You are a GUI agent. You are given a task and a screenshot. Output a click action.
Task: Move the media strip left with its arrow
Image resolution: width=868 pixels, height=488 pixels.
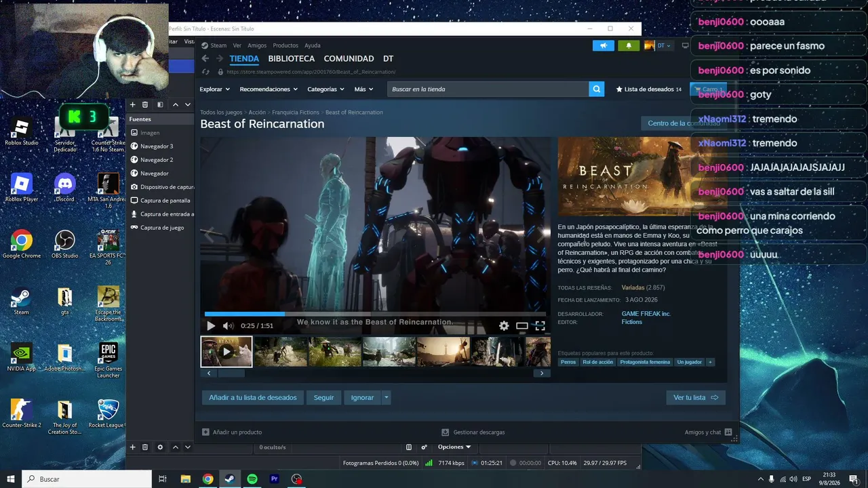(x=209, y=373)
